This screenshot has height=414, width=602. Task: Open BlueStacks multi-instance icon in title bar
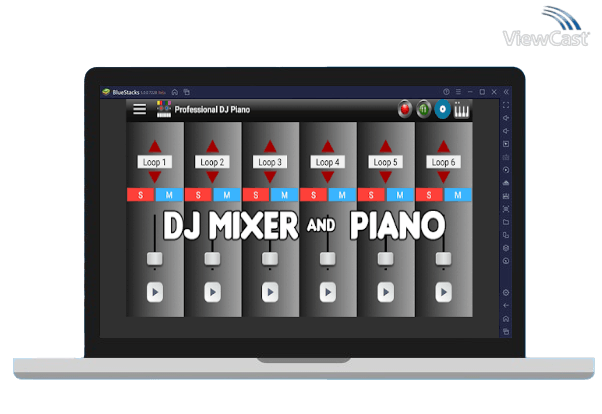click(x=187, y=92)
